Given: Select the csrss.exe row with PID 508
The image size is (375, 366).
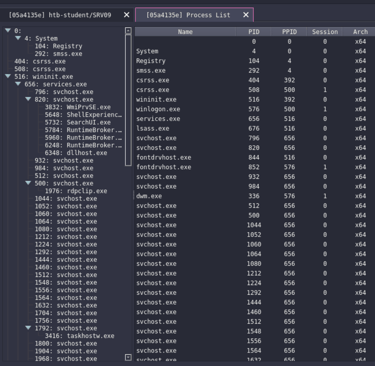Looking at the screenshot, I should pos(255,90).
